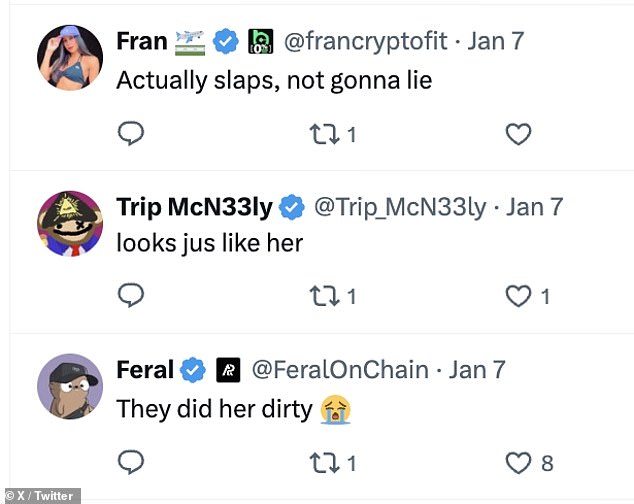Like Trip McN33ly's tweet

[518, 296]
